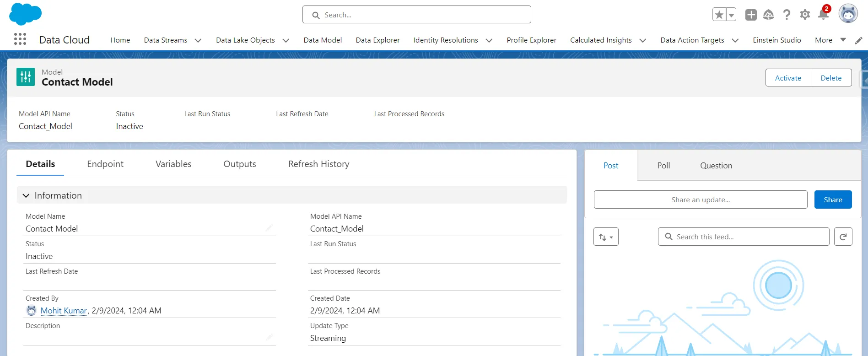
Task: View notifications bell icon
Action: tap(823, 15)
